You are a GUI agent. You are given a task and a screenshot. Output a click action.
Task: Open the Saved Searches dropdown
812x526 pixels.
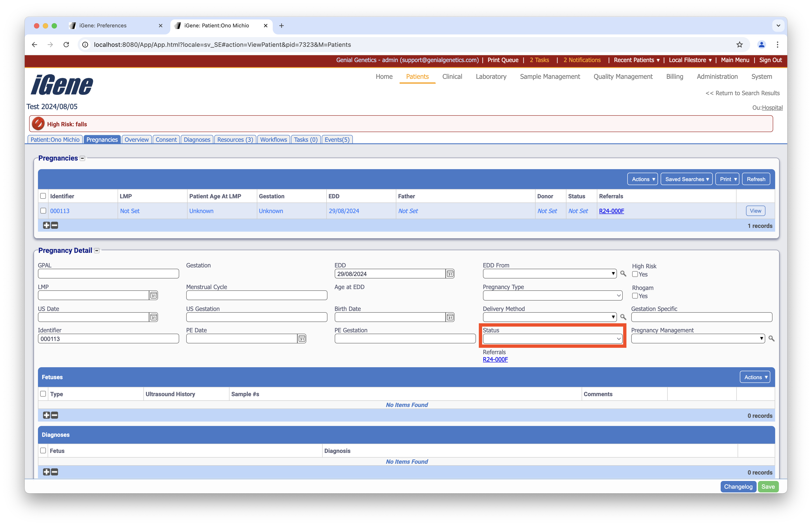click(x=686, y=179)
